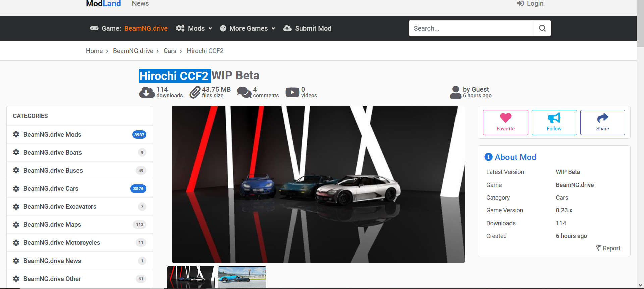Click the download cloud icon near 114 downloads

[x=147, y=92]
